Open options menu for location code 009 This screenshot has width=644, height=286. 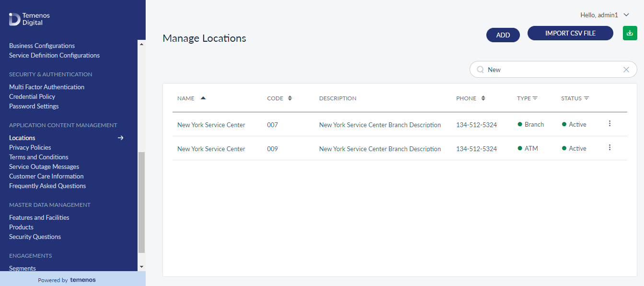609,147
